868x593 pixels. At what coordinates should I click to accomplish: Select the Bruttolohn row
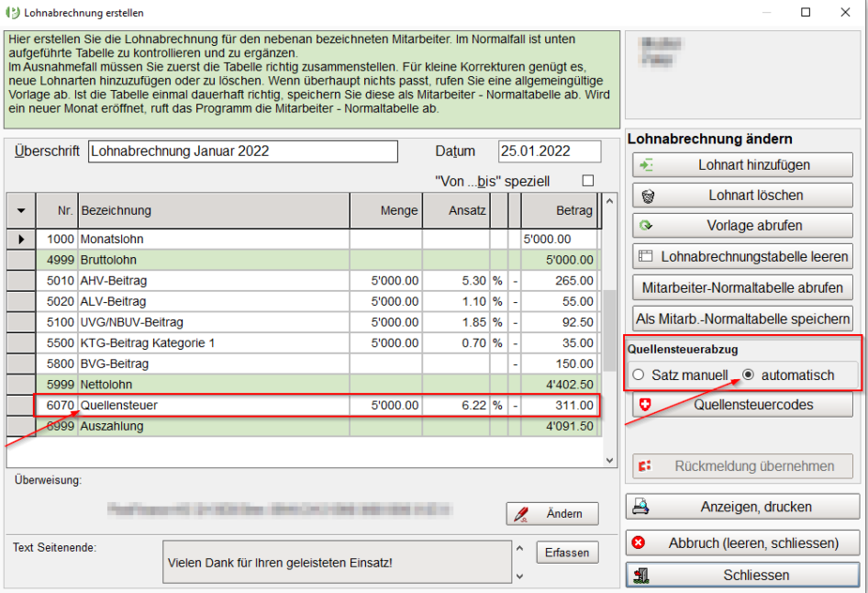[x=318, y=260]
